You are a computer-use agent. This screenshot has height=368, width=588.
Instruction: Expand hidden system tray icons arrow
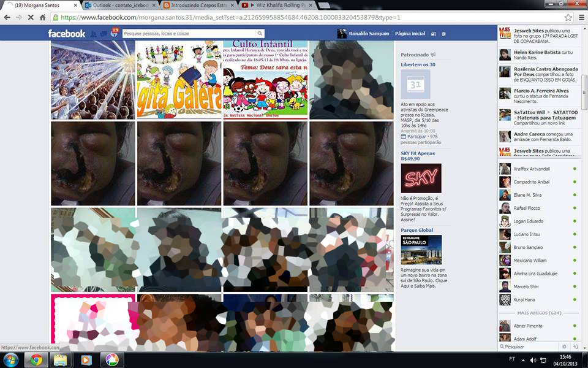click(523, 360)
